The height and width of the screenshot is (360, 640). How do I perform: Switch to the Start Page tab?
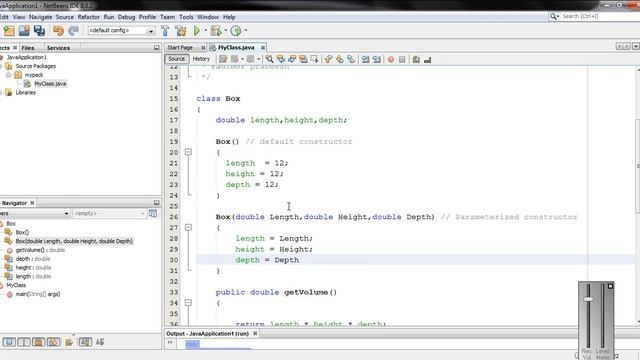pos(180,48)
